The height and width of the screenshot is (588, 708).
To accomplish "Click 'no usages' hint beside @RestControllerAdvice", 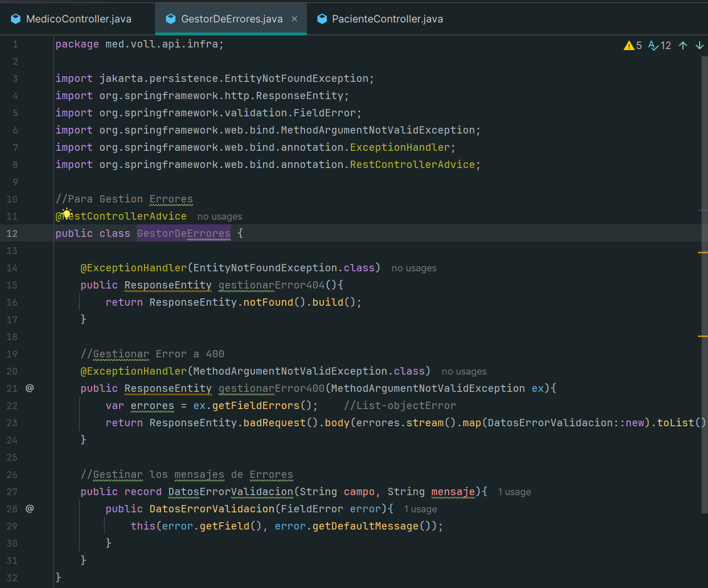I will (x=220, y=217).
